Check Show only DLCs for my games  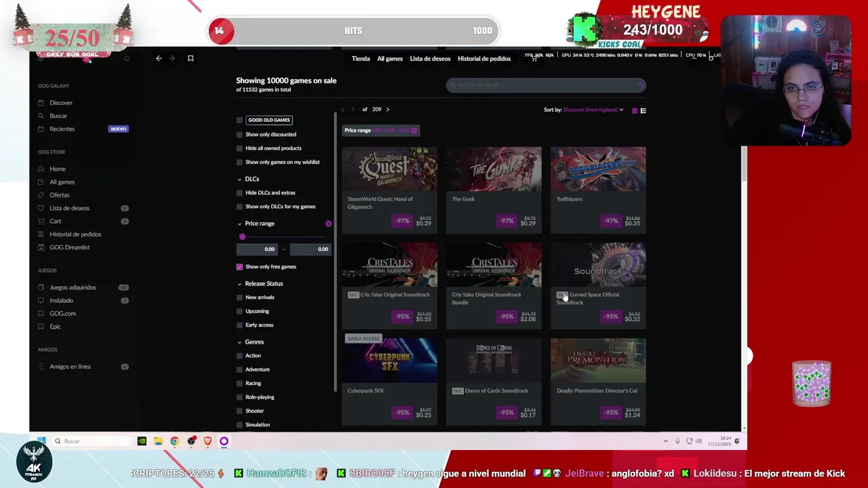[x=239, y=207]
